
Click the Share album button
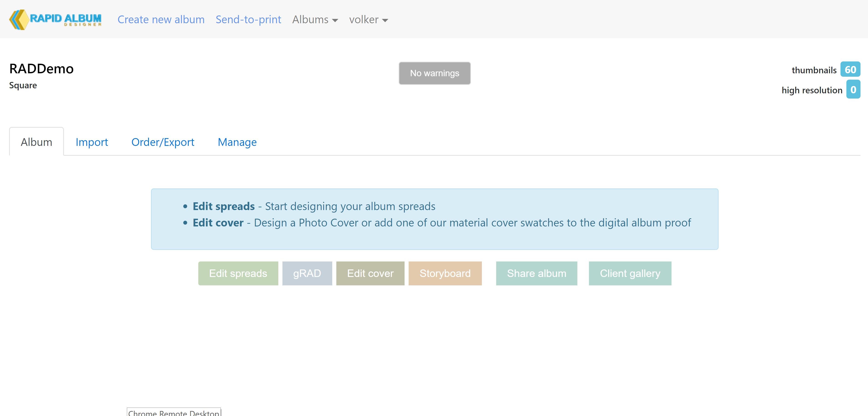[536, 273]
